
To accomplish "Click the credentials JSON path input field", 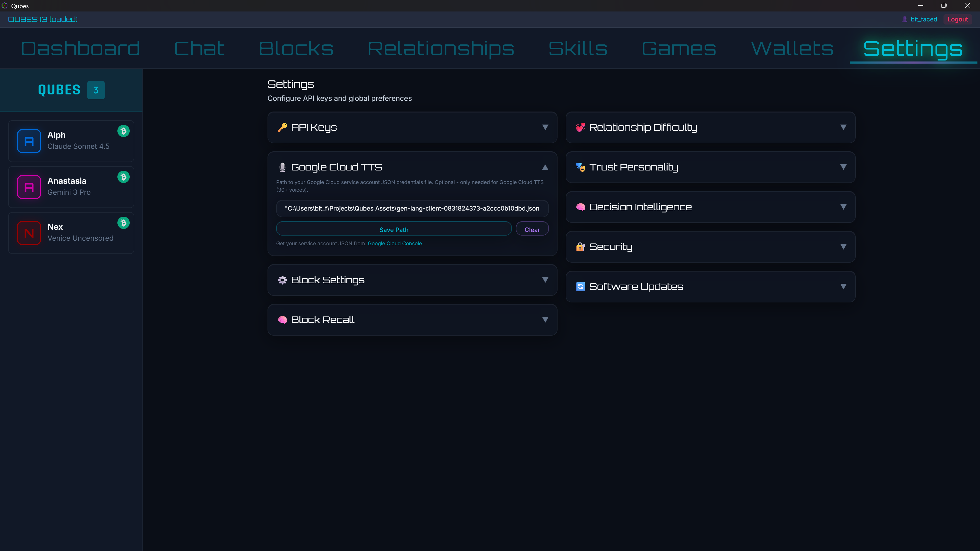I will [412, 209].
